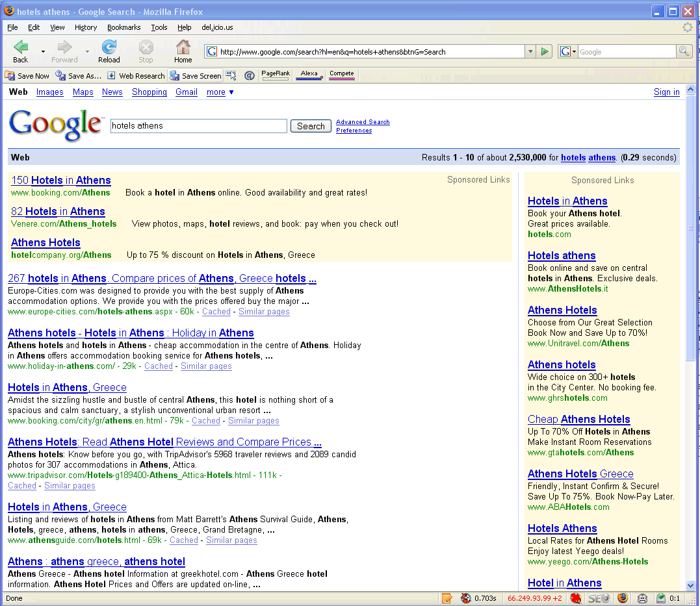Click the Sign in link

pos(666,92)
